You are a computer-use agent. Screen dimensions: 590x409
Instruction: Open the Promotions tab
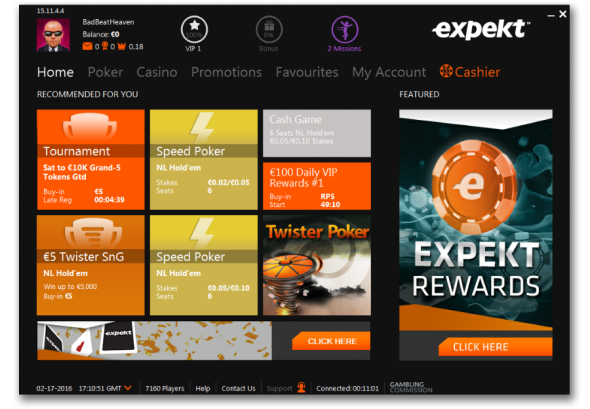pyautogui.click(x=227, y=72)
